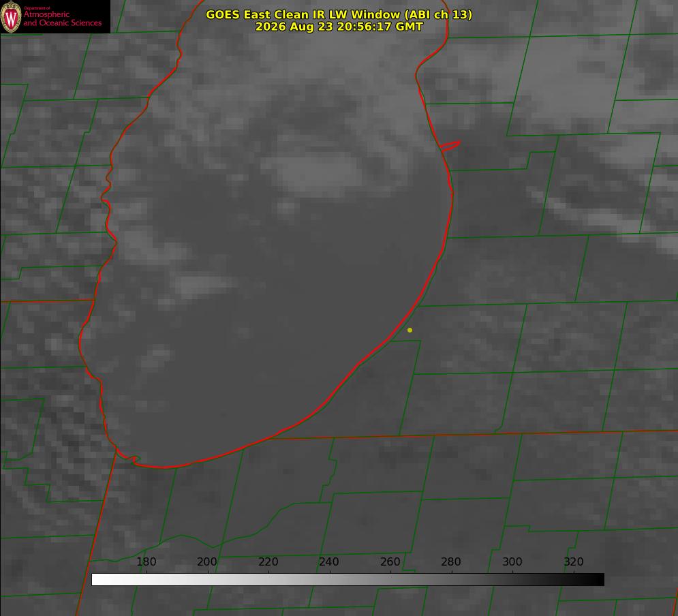Click the 300 tick label on colorbar
The width and height of the screenshot is (678, 616).
pyautogui.click(x=512, y=561)
